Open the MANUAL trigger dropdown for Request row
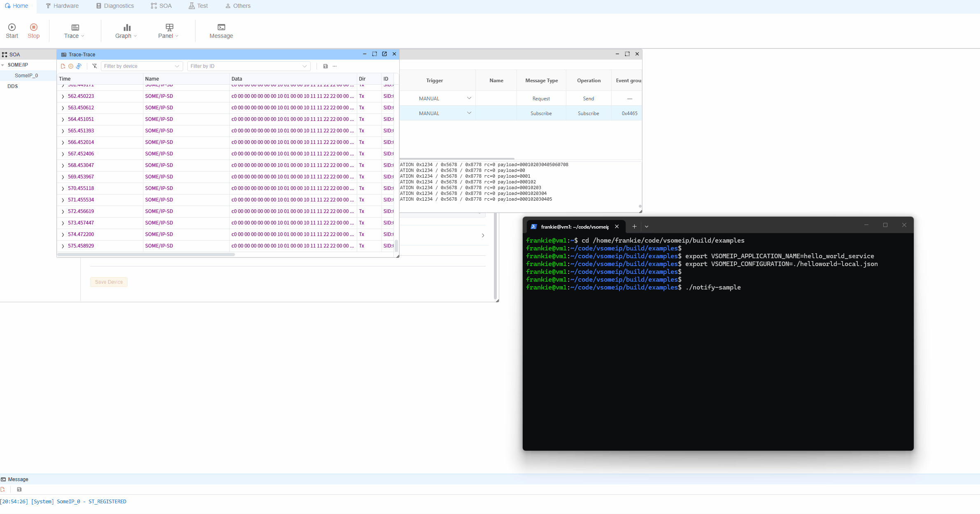The image size is (980, 514). click(469, 98)
